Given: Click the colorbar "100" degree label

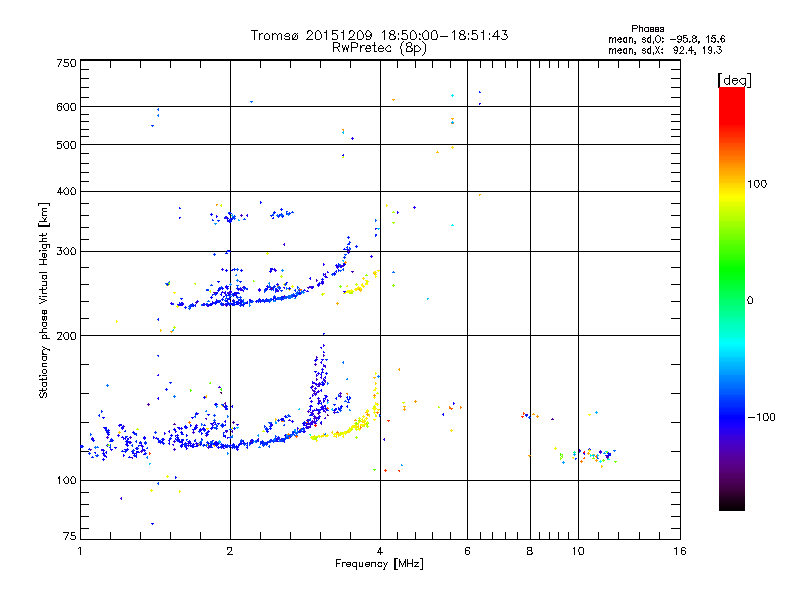Looking at the screenshot, I should pyautogui.click(x=757, y=184).
